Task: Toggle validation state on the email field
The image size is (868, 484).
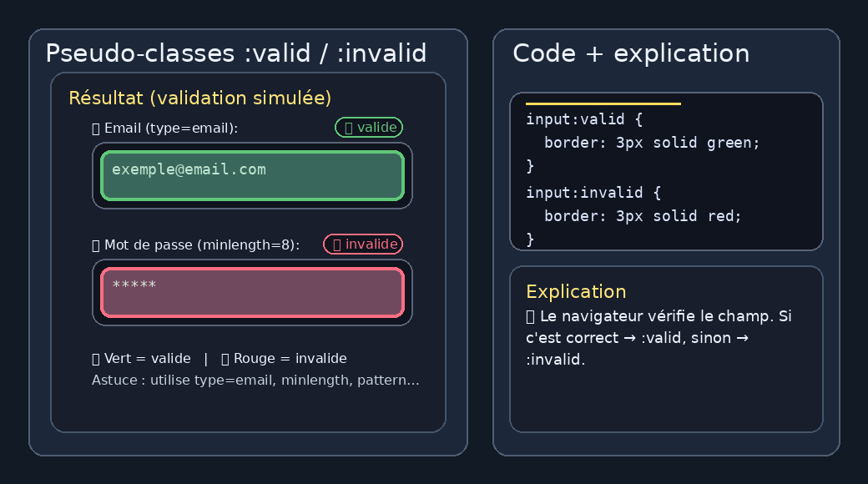Action: click(252, 175)
